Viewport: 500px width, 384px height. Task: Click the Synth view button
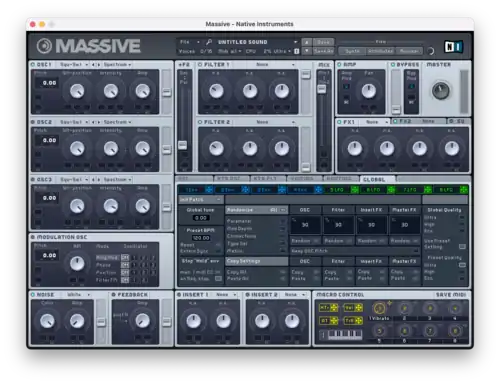352,51
